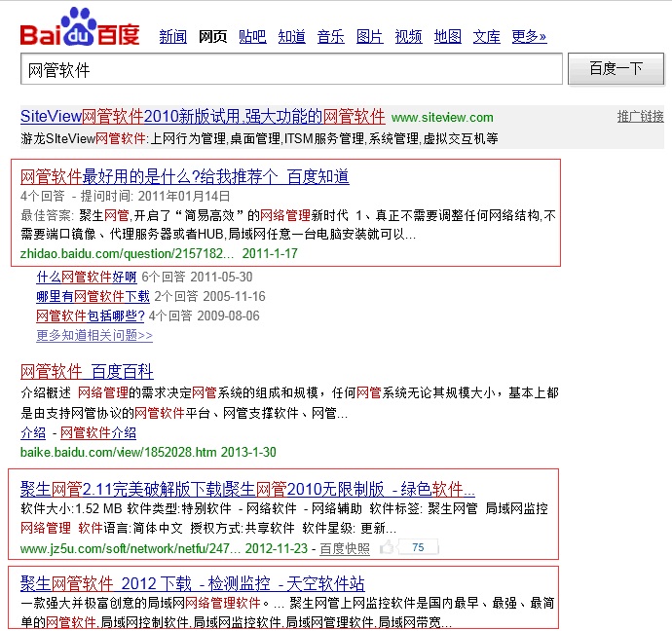Click the 2011-1-17 date text

point(270,253)
